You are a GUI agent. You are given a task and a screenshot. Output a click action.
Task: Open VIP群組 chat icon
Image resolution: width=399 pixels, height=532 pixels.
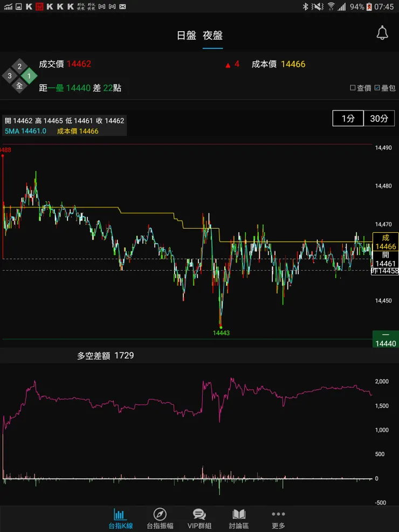200,519
